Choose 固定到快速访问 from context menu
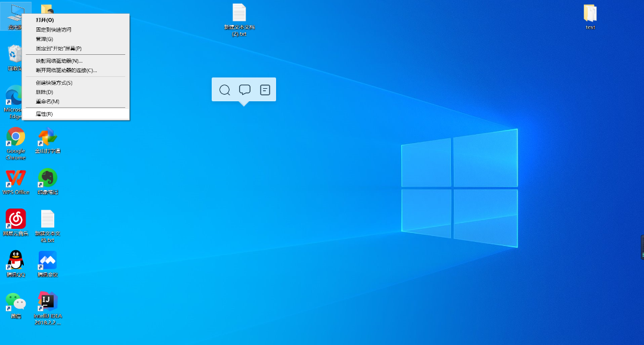Screen dimensions: 644x345 pyautogui.click(x=76, y=30)
